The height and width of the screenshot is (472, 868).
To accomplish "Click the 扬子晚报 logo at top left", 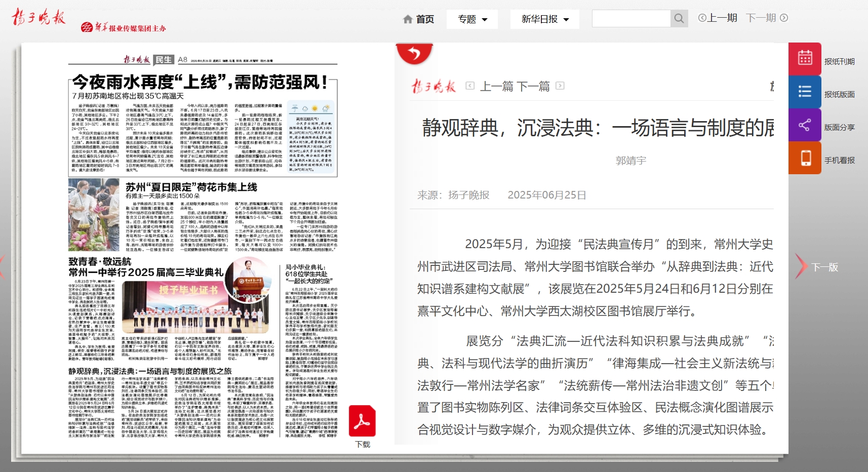I will (39, 18).
